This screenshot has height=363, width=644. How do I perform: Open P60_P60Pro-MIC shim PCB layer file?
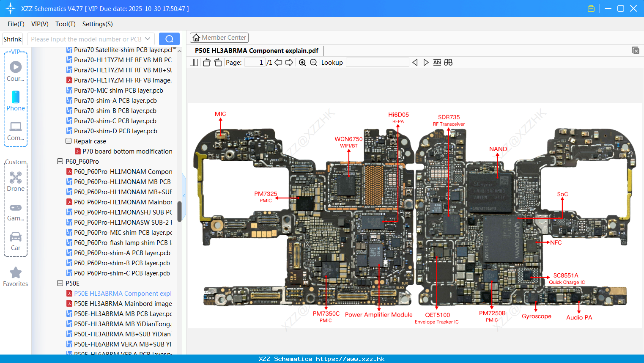click(119, 232)
